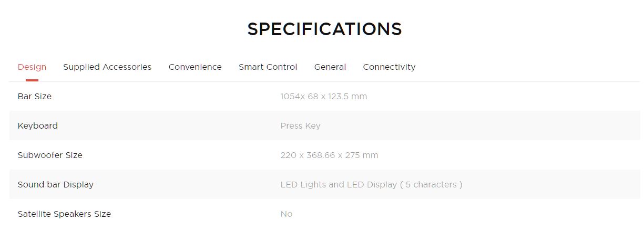Screen dimensions: 644x231
Task: Click the Subwoofer Size label
Action: coord(50,155)
